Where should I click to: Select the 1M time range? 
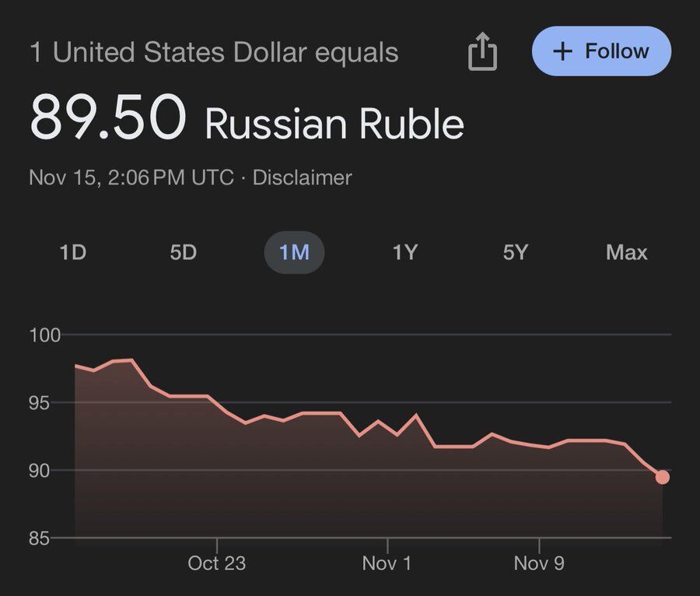click(x=294, y=253)
